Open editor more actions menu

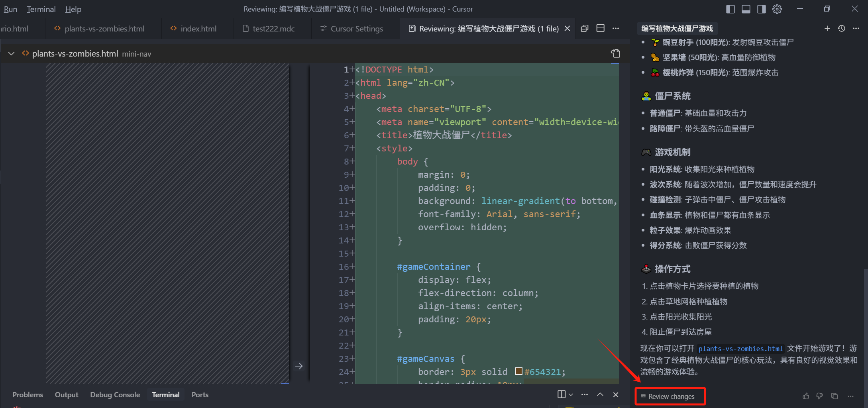click(x=616, y=28)
